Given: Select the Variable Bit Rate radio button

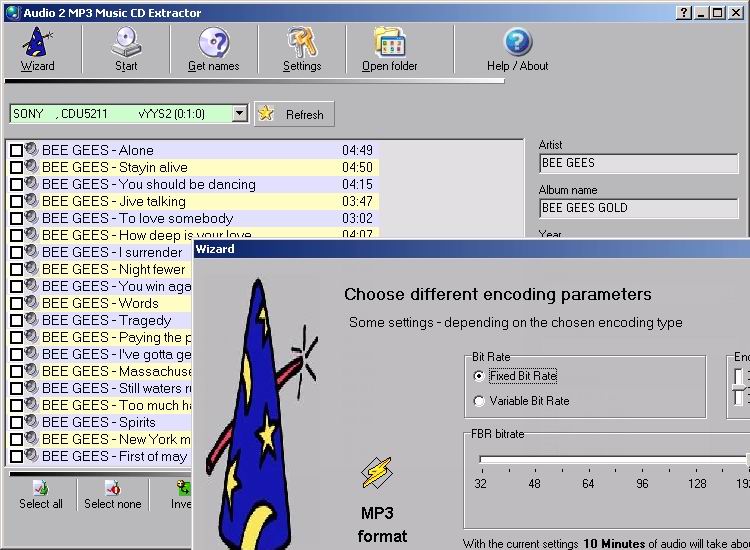Looking at the screenshot, I should [479, 401].
